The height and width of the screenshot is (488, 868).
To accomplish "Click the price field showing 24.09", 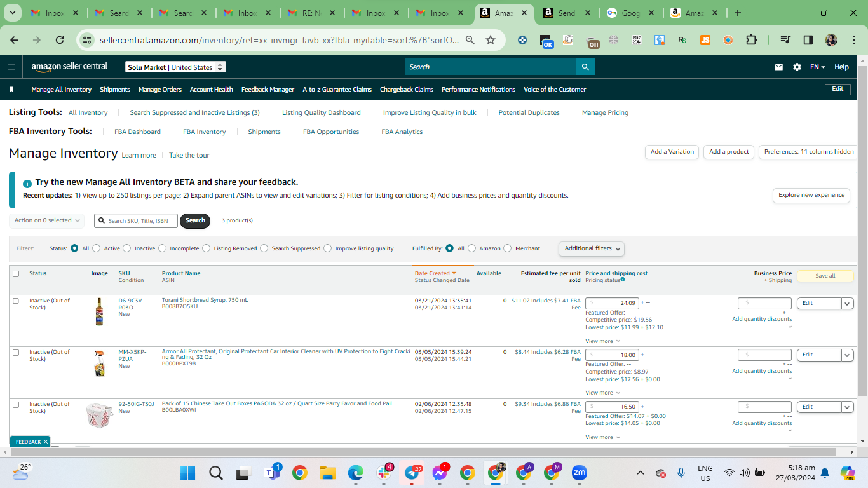I will click(612, 303).
